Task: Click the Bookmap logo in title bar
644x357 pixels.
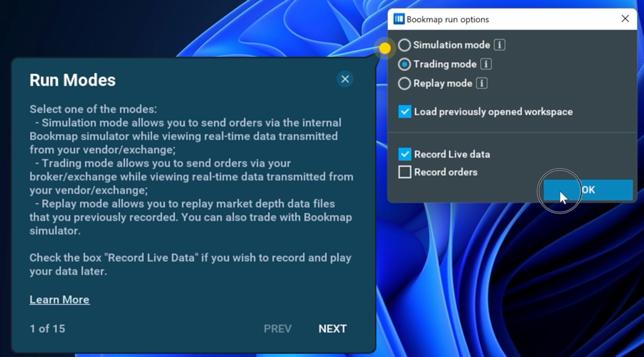Action: (399, 19)
